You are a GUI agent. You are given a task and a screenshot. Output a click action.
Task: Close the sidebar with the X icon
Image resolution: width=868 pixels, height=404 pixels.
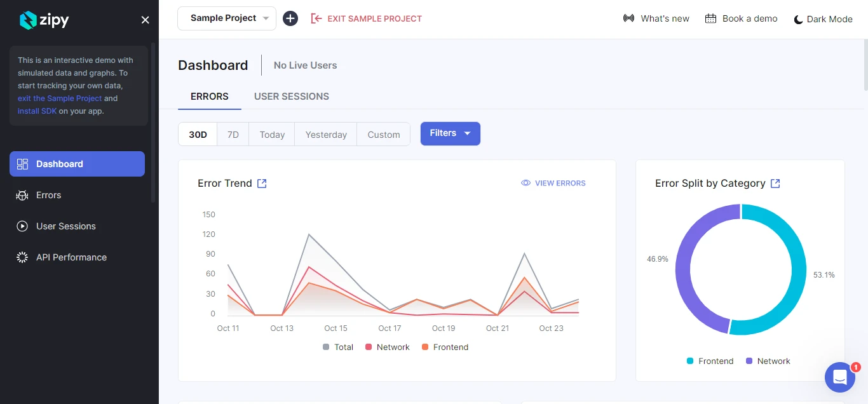click(x=146, y=20)
